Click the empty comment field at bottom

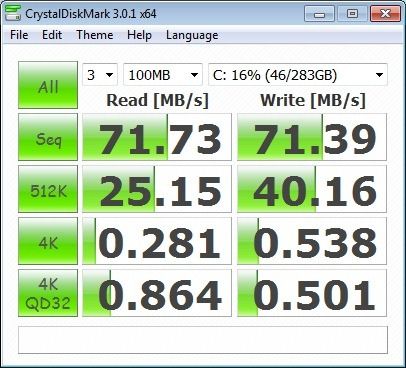coord(203,340)
